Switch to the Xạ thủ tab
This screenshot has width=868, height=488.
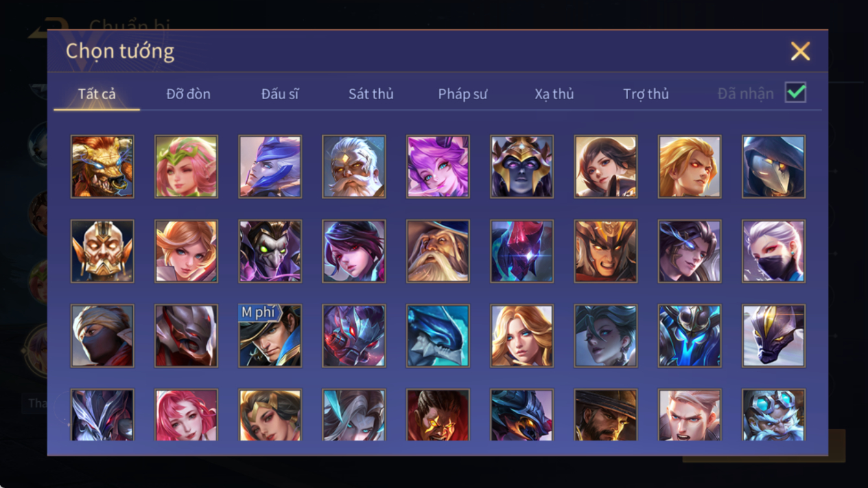(554, 94)
